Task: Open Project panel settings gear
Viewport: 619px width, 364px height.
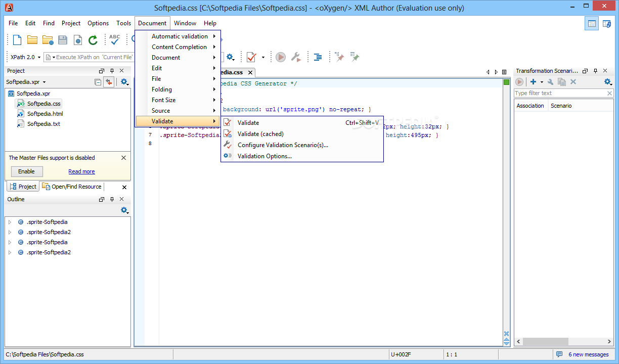Action: click(x=124, y=82)
